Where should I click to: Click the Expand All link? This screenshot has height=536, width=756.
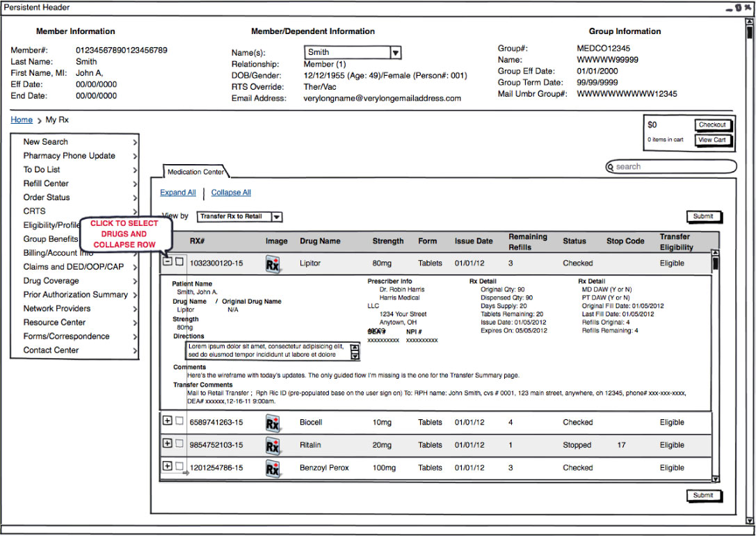click(x=178, y=193)
